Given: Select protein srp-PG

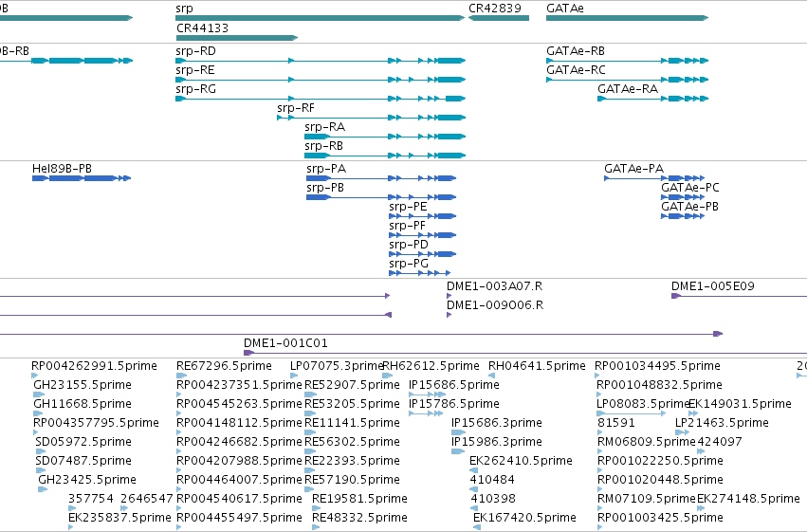Looking at the screenshot, I should [x=420, y=273].
